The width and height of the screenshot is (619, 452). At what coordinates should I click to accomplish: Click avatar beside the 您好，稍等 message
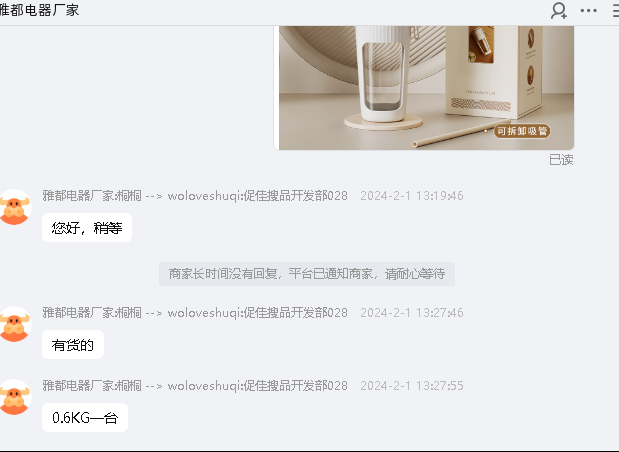(15, 207)
